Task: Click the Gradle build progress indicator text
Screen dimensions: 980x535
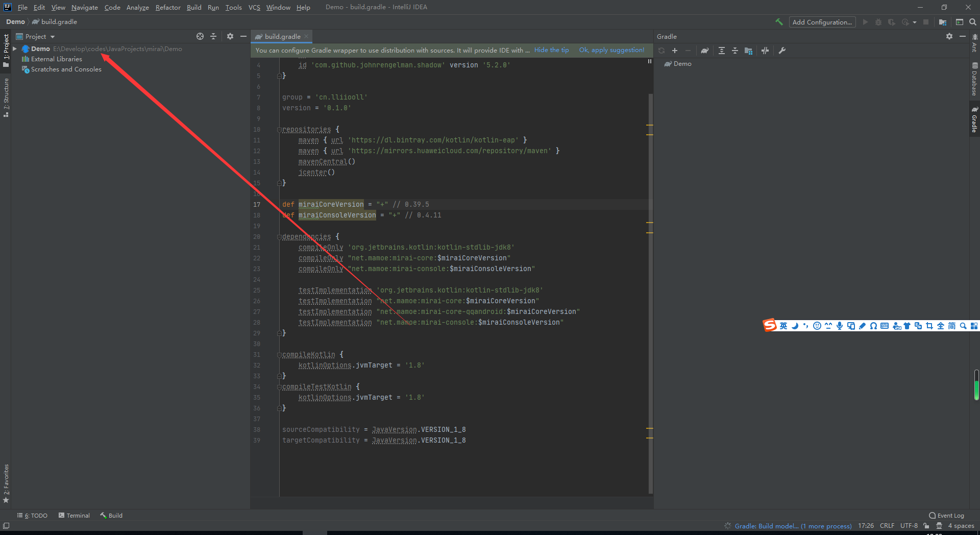Action: point(793,526)
